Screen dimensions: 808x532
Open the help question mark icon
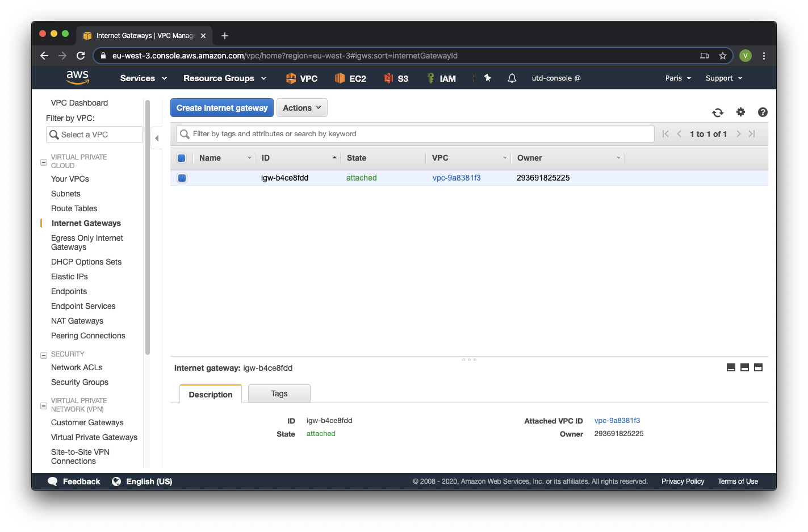pos(763,112)
